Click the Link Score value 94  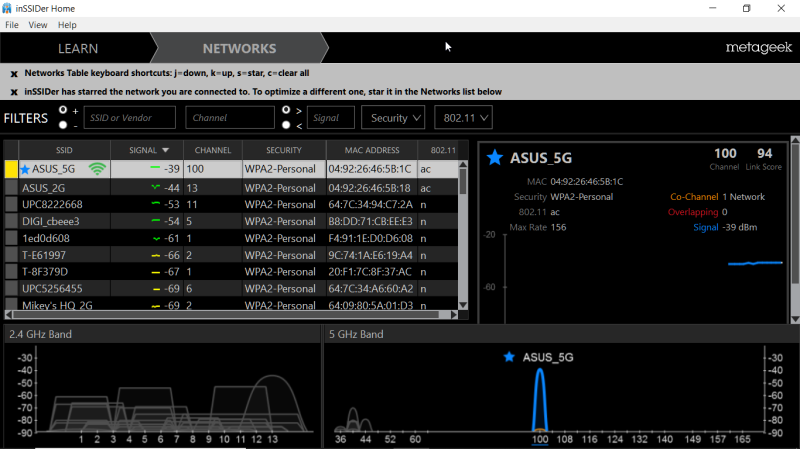(764, 154)
